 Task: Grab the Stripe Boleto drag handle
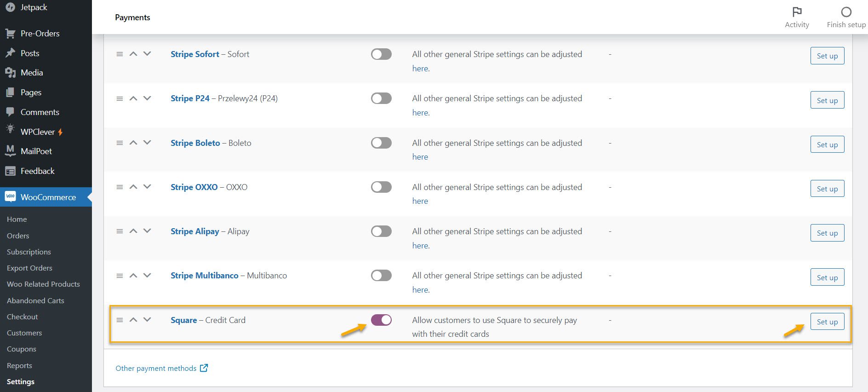[120, 143]
